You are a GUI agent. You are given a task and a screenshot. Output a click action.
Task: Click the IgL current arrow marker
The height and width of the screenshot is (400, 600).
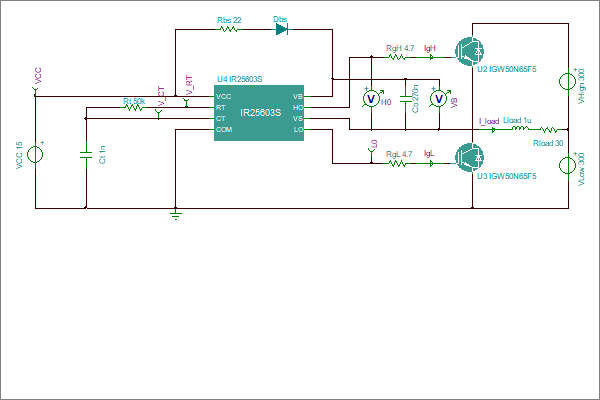[431, 163]
